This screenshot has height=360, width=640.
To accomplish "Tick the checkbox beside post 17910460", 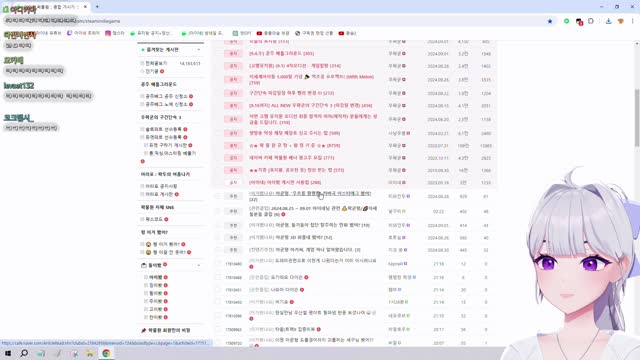I will 218,302.
